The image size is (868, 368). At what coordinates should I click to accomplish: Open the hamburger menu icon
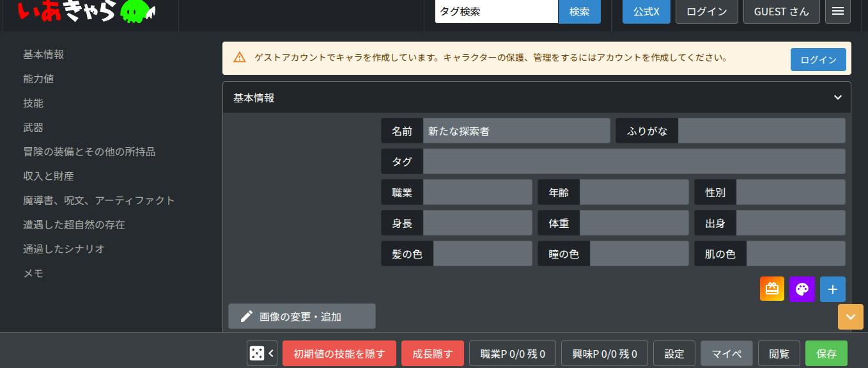point(838,12)
